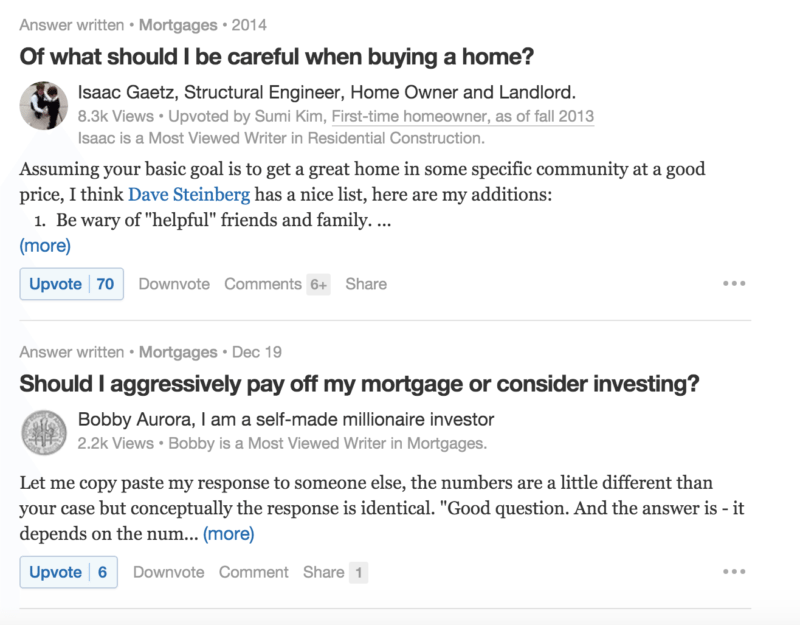800x625 pixels.
Task: Open the Mortgages topic above the first question
Action: tap(177, 24)
